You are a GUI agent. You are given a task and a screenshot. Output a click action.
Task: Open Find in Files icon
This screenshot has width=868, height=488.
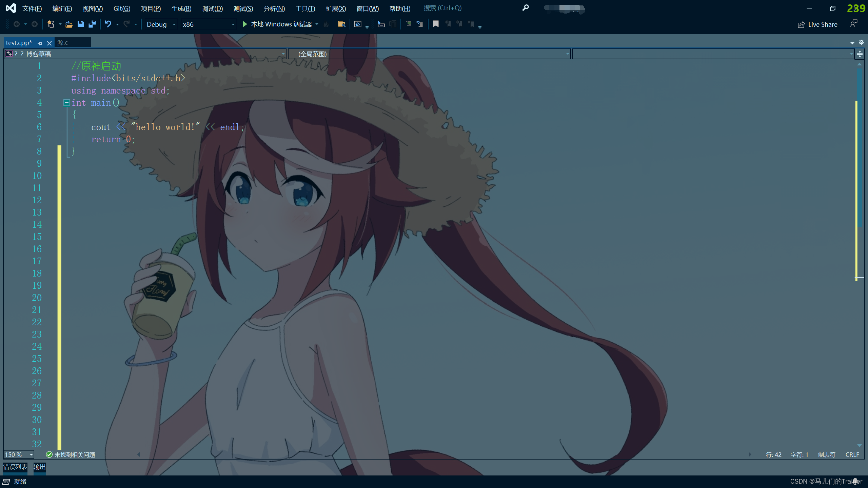pos(342,24)
